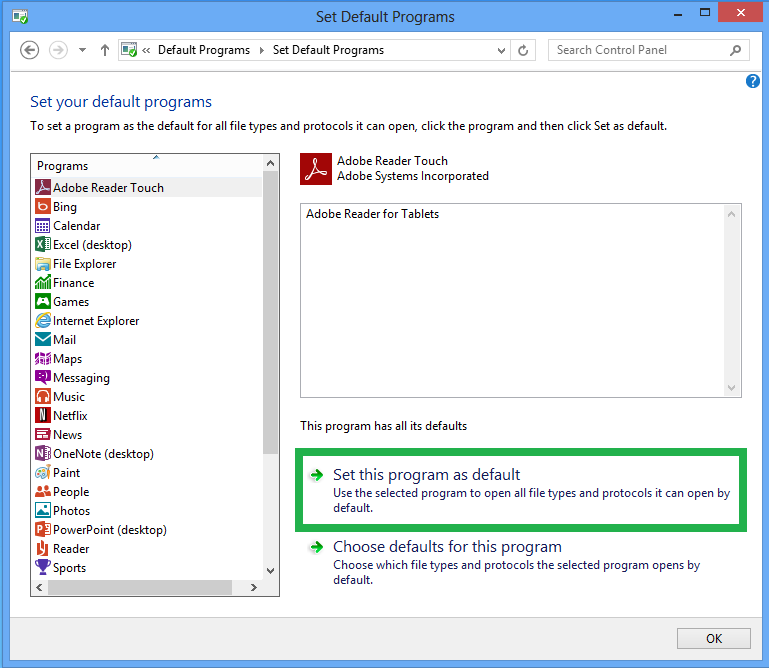Select the People icon
769x668 pixels.
click(43, 491)
